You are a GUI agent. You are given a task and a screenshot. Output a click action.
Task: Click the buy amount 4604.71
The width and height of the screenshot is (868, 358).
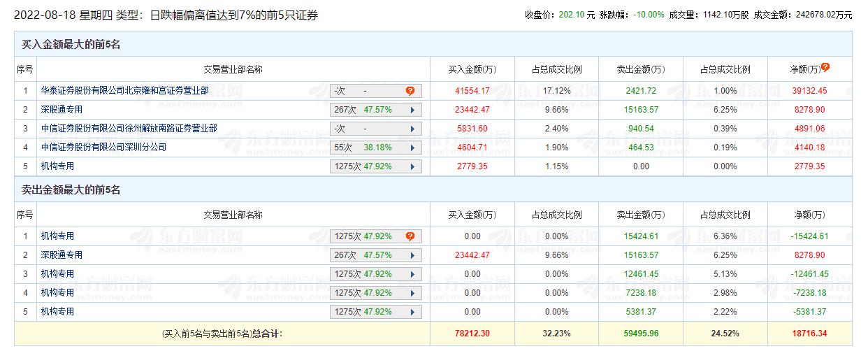(472, 148)
